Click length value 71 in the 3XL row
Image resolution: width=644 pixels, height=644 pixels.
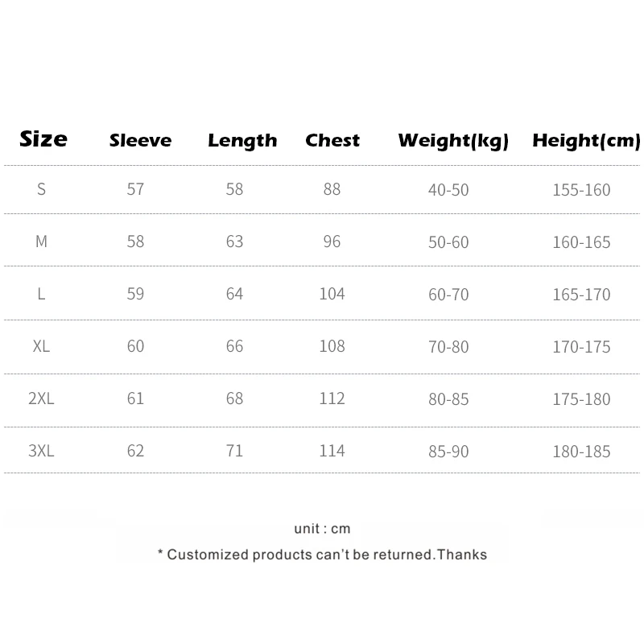[x=234, y=451]
